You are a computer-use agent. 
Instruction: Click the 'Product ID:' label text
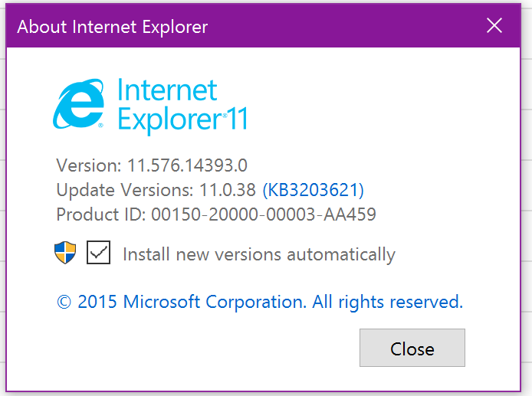pyautogui.click(x=100, y=214)
